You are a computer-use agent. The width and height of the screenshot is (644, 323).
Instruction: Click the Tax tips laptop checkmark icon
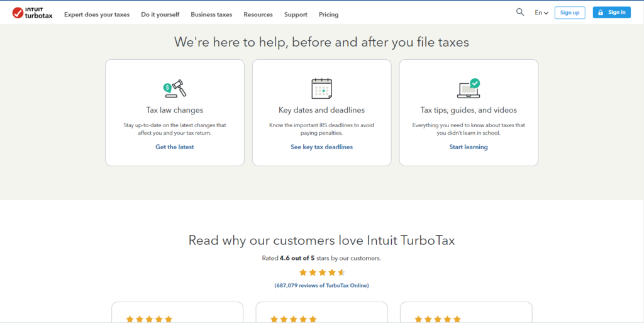pos(469,88)
